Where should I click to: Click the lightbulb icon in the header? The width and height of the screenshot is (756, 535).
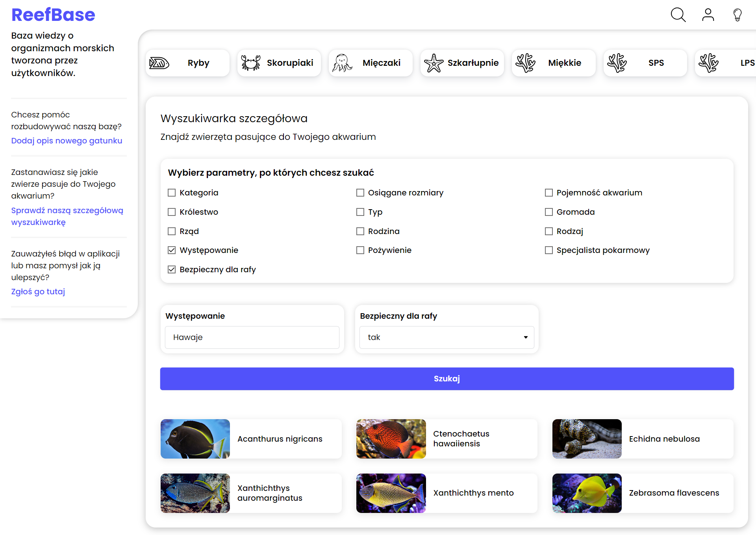737,15
